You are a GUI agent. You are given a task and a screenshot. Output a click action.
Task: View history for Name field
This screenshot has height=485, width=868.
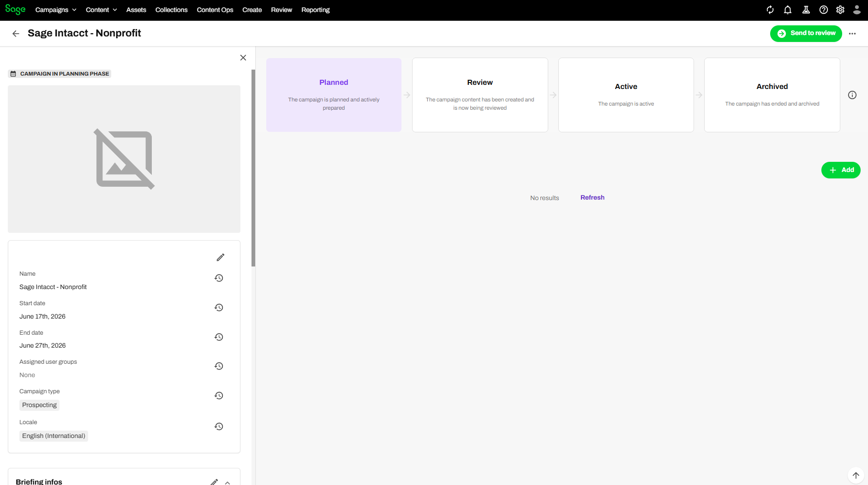click(x=219, y=278)
